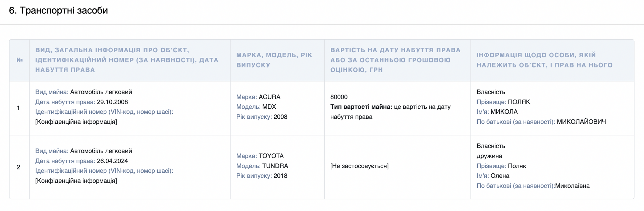Image resolution: width=644 pixels, height=211 pixels.
Task: Click the word "дружина" in row two
Action: point(489,156)
